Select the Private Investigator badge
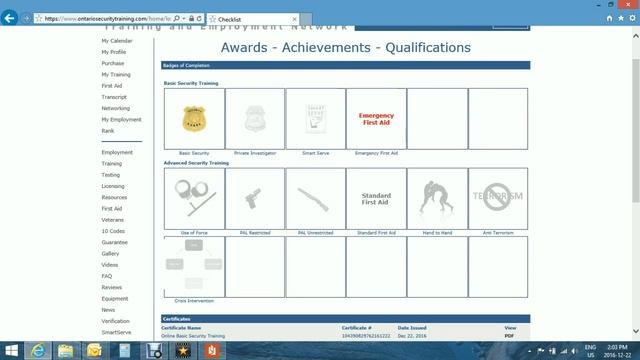The width and height of the screenshot is (640, 360). point(255,119)
